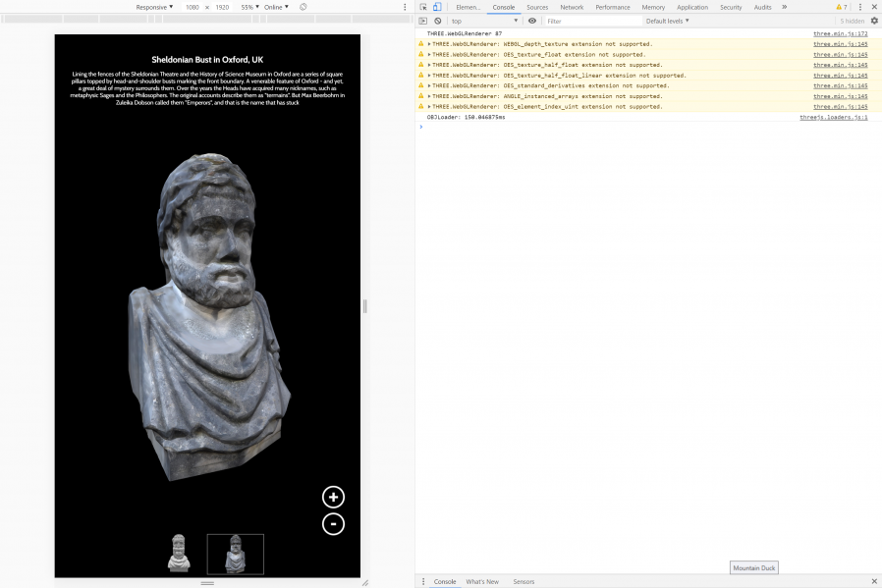Click the yellow warning counter icon

pyautogui.click(x=841, y=7)
